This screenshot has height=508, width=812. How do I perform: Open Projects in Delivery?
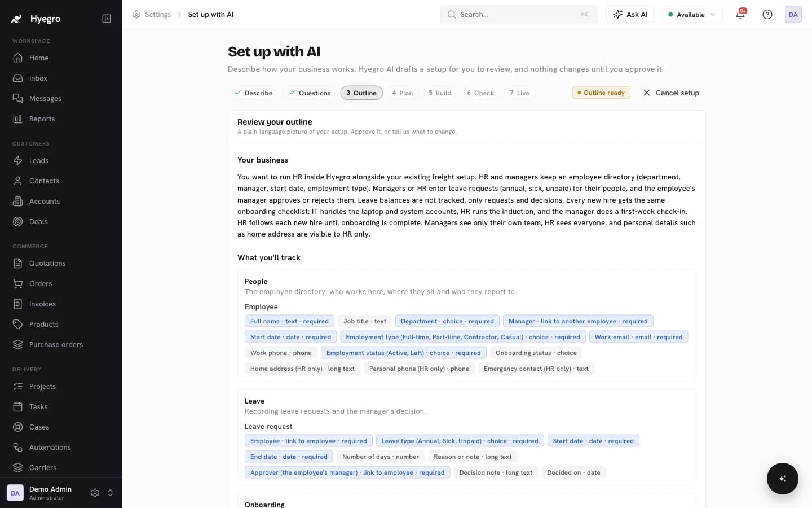[x=61, y=386]
